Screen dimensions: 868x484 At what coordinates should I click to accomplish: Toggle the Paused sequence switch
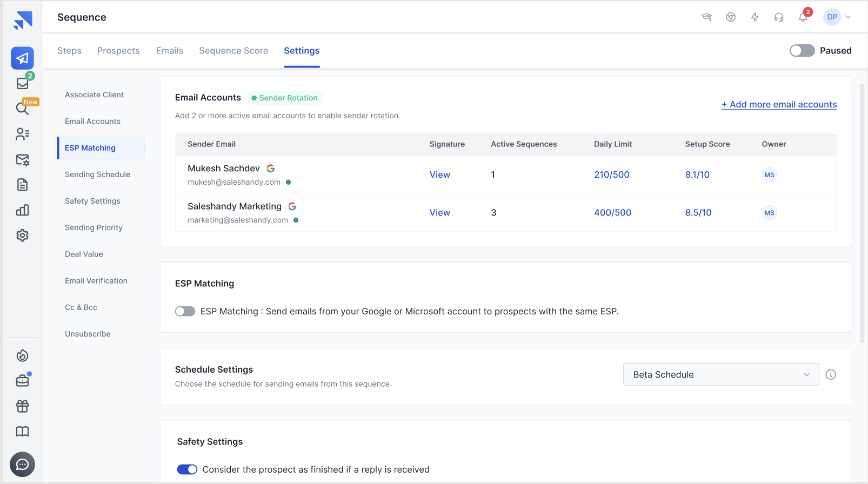(x=802, y=51)
